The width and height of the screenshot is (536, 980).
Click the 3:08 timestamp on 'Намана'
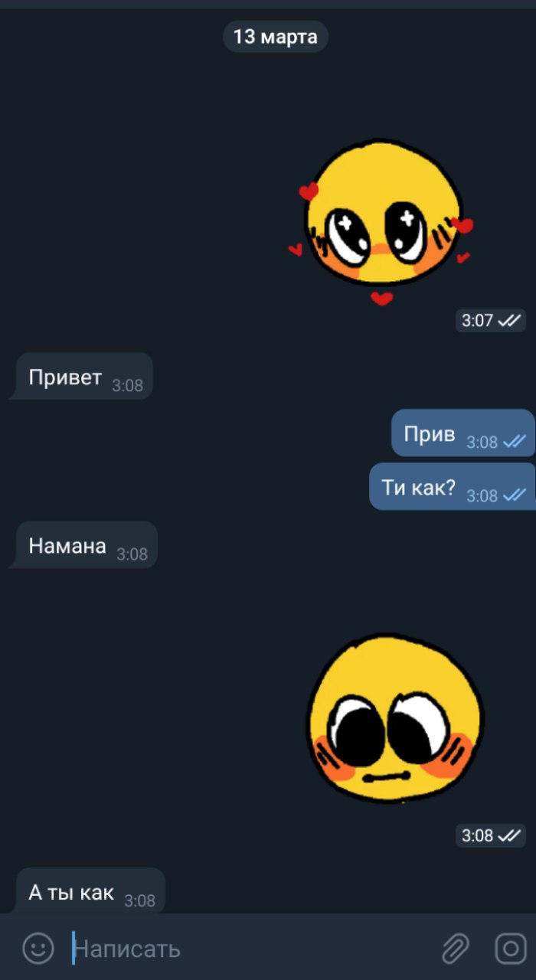coord(132,554)
